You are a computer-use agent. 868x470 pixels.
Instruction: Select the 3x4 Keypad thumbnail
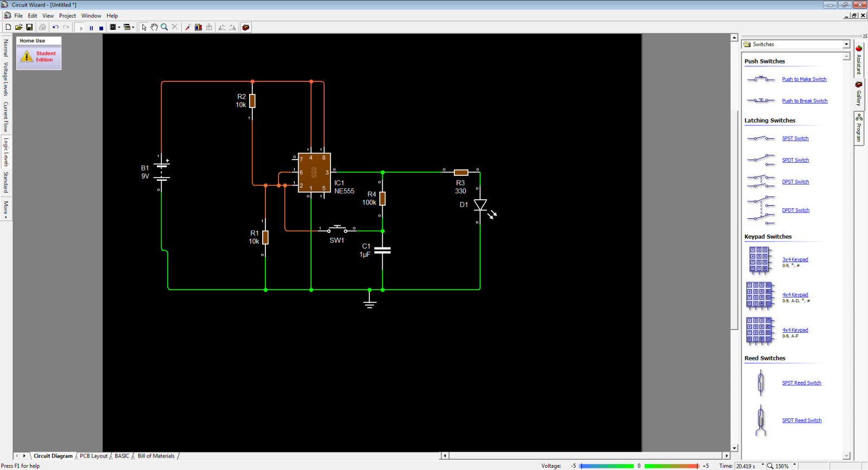(x=759, y=260)
